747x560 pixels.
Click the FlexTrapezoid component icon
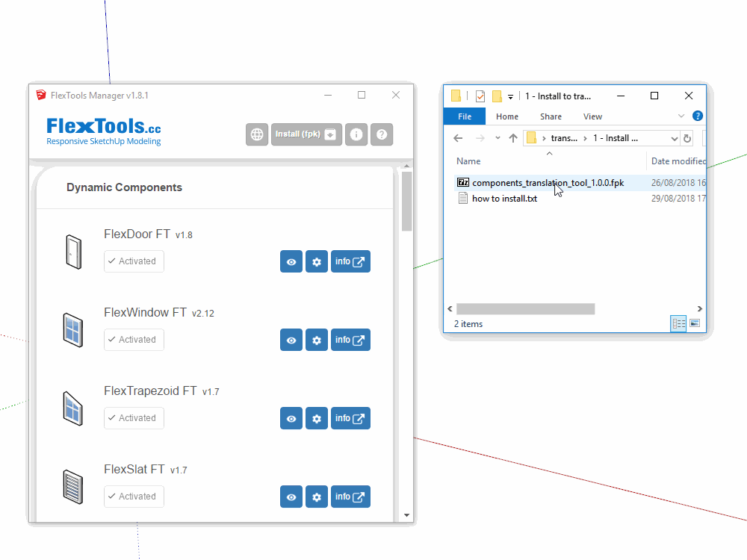pos(73,408)
